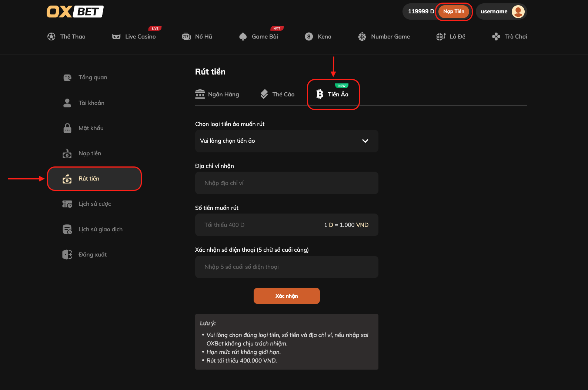The width and height of the screenshot is (588, 390).
Task: Click the spade icon for Game Bài
Action: 243,36
